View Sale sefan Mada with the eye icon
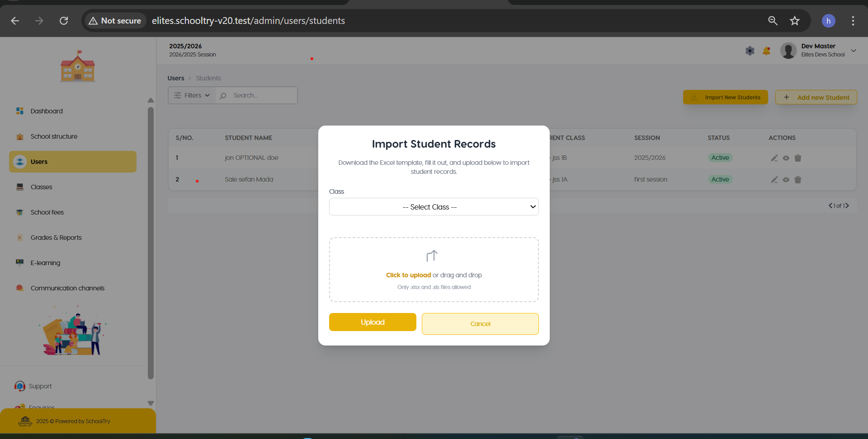 pyautogui.click(x=786, y=180)
